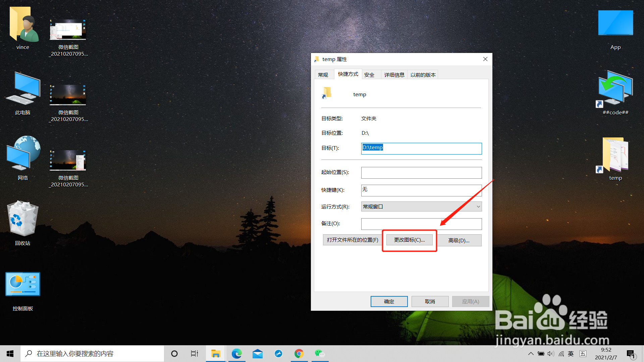Open the 高级(D)... settings button
The image size is (644, 362).
[x=459, y=240]
